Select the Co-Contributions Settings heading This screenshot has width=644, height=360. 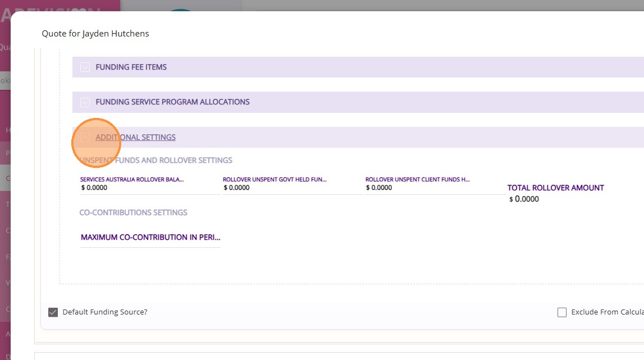[x=133, y=212]
